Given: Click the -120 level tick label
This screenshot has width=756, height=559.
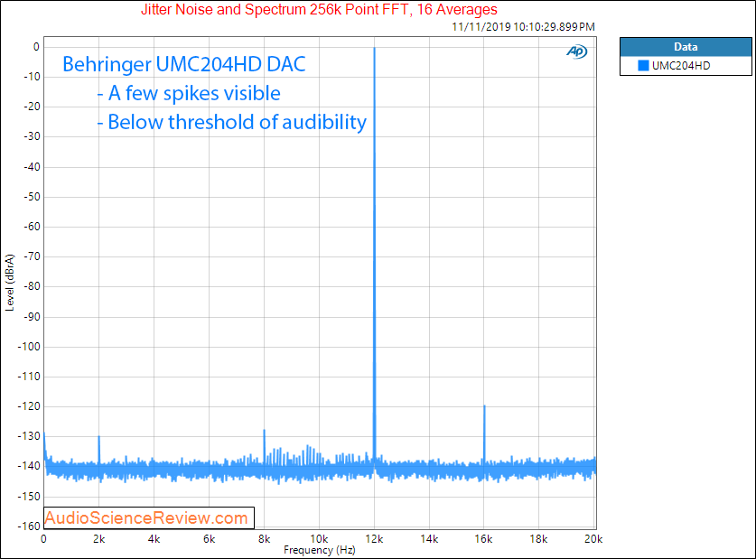Looking at the screenshot, I should click(29, 406).
